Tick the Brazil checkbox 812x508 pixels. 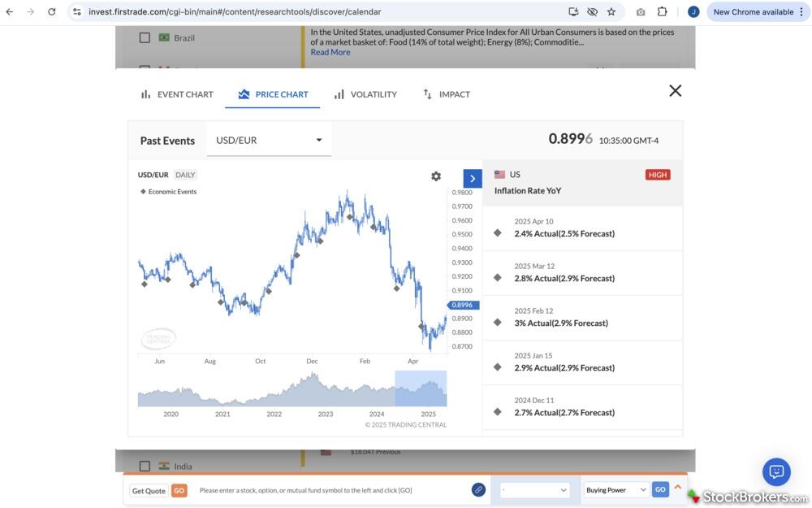(145, 37)
